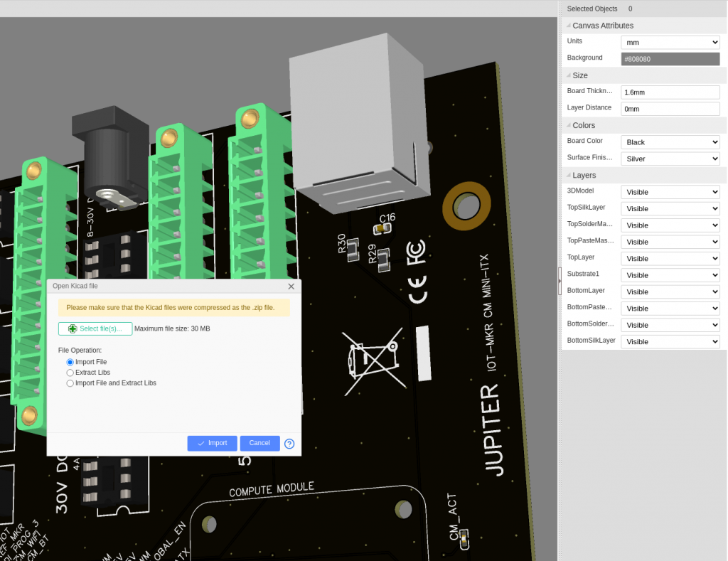Change 3DModel layer visibility dropdown
728x561 pixels.
670,192
